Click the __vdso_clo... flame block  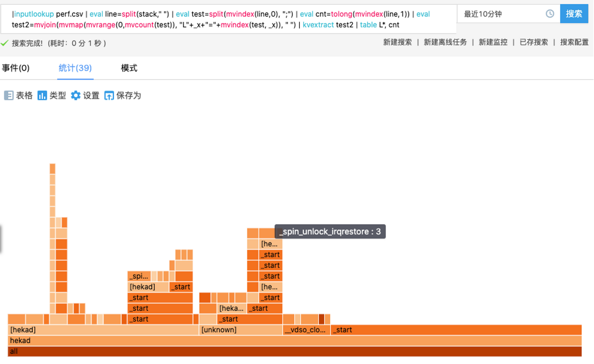pyautogui.click(x=307, y=330)
